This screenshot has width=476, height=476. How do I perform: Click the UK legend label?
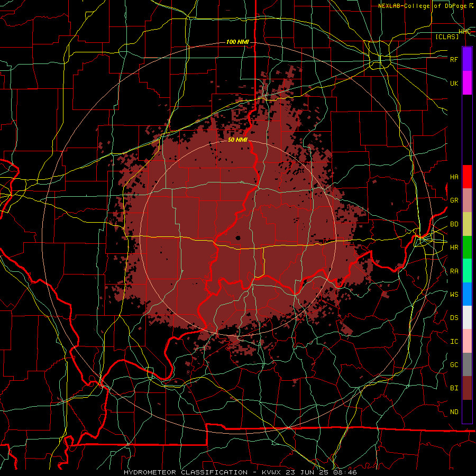point(454,84)
